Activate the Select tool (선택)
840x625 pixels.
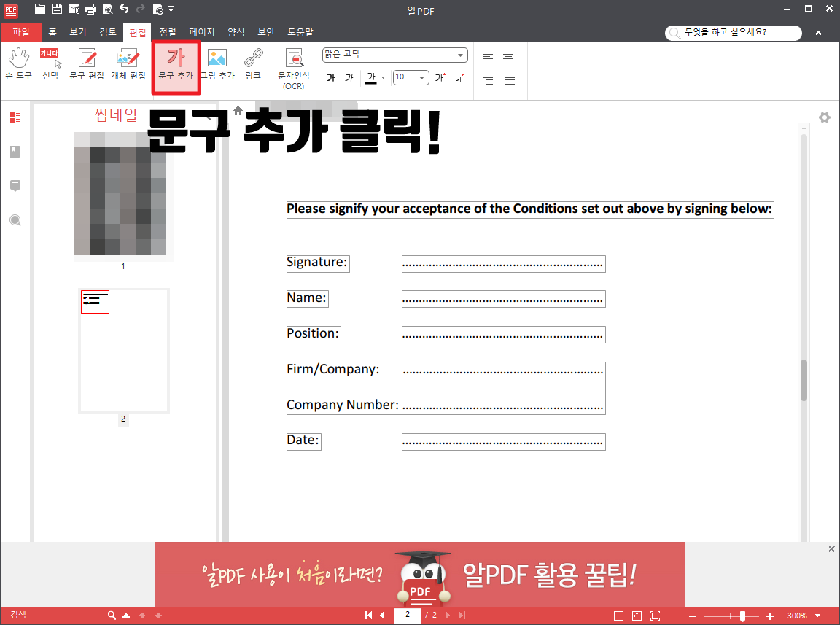point(50,64)
